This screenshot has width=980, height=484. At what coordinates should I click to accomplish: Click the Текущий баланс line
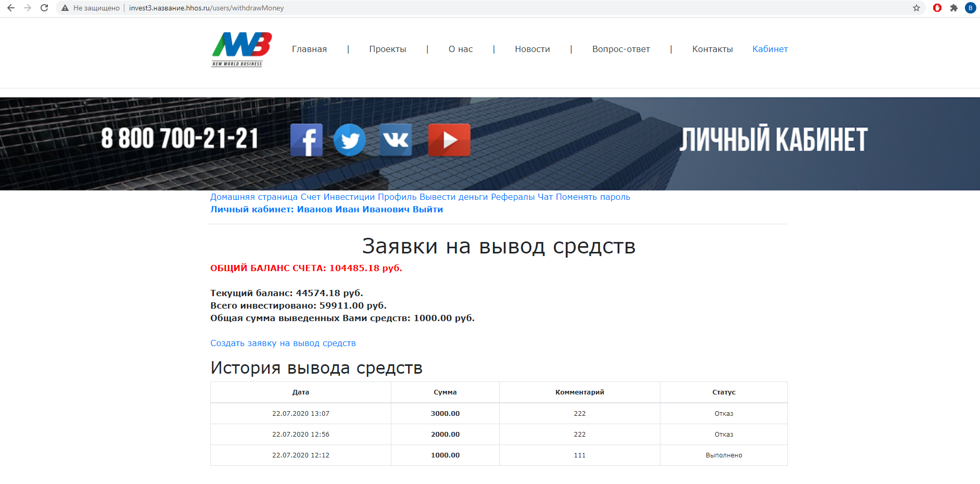287,294
